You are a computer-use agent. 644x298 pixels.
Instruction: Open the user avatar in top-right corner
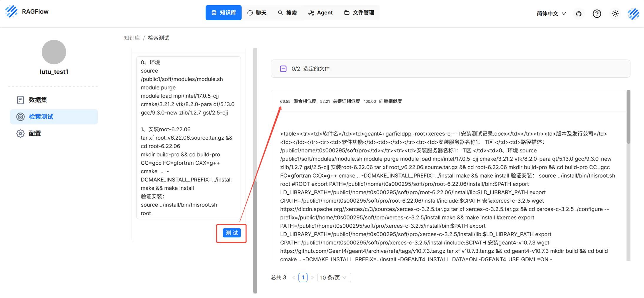633,14
